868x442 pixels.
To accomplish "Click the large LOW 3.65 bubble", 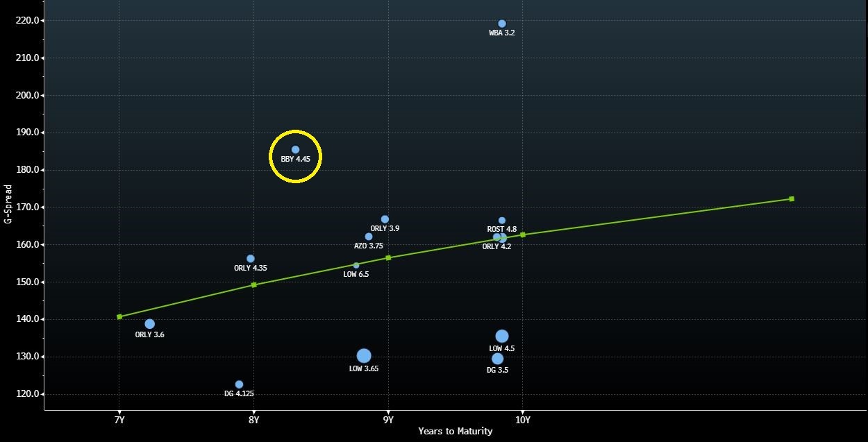I will click(x=364, y=356).
